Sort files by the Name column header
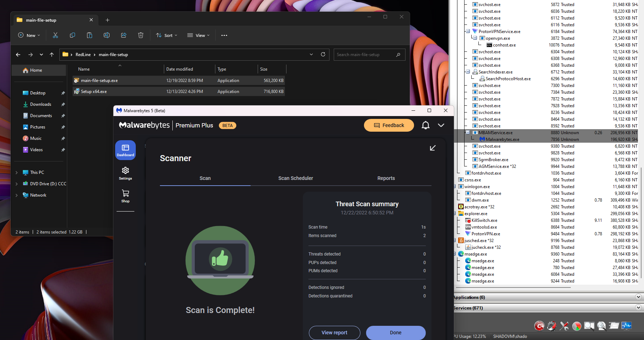Screen dimensions: 644x340 (84, 69)
